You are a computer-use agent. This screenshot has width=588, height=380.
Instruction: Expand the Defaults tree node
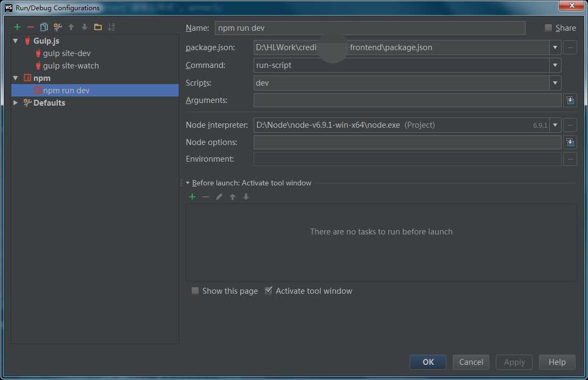click(x=16, y=102)
